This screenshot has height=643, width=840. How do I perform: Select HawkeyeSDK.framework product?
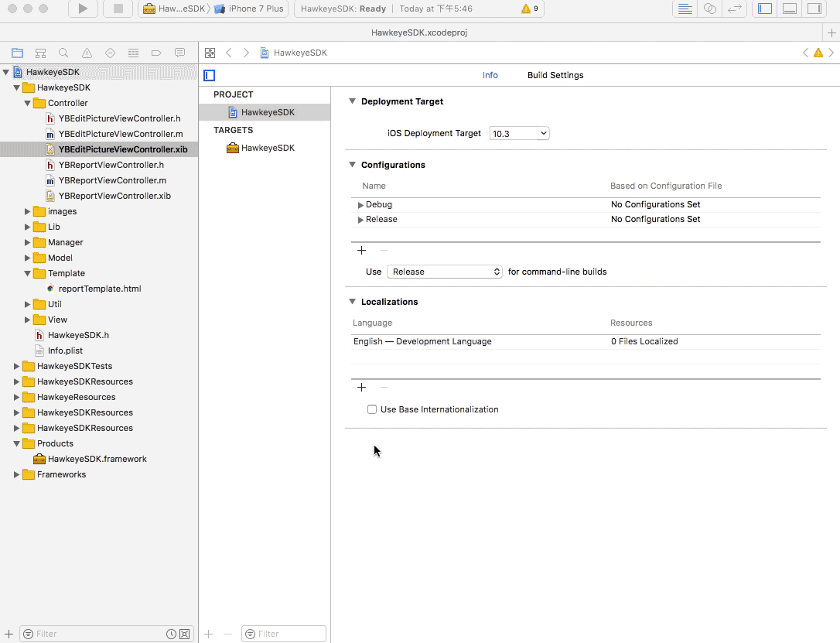[97, 459]
